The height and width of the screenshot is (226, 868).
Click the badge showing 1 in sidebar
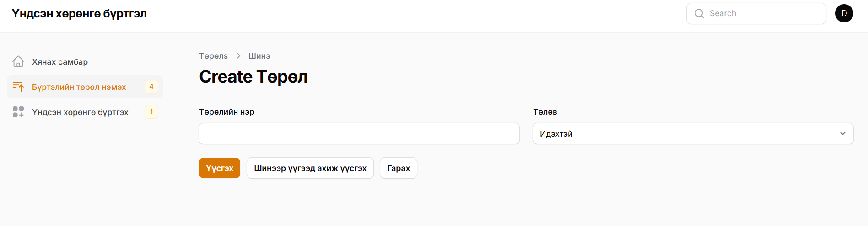(x=151, y=112)
